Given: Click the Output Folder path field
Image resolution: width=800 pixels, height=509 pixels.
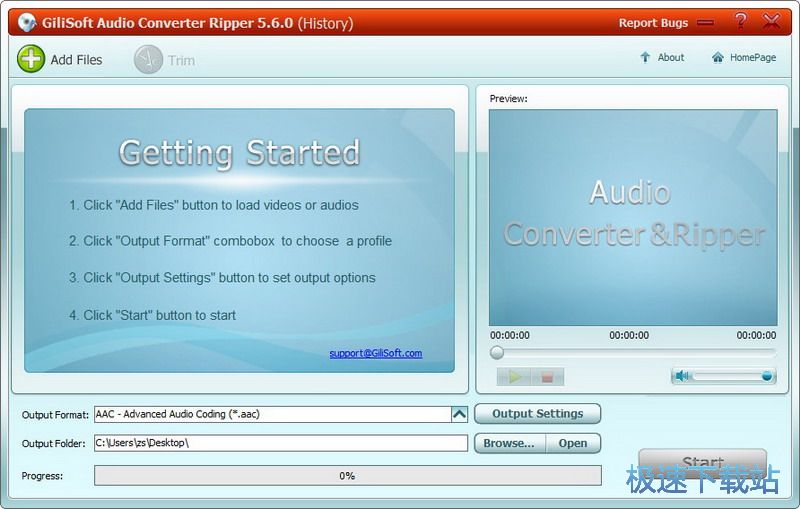Looking at the screenshot, I should (280, 443).
